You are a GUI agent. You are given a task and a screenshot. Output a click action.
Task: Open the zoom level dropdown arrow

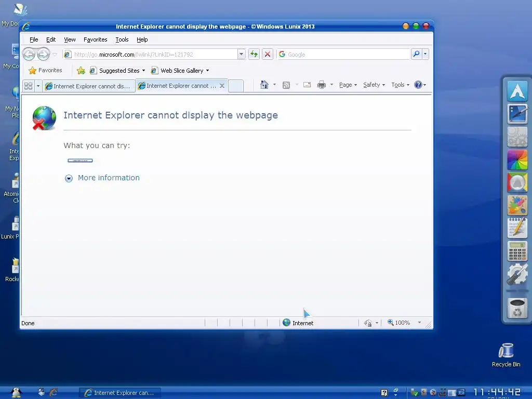[419, 323]
